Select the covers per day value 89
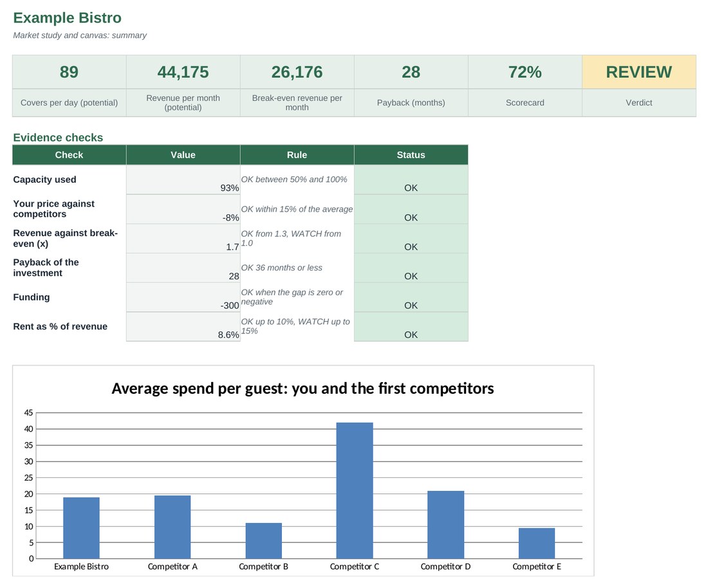708x588 pixels. click(x=69, y=72)
